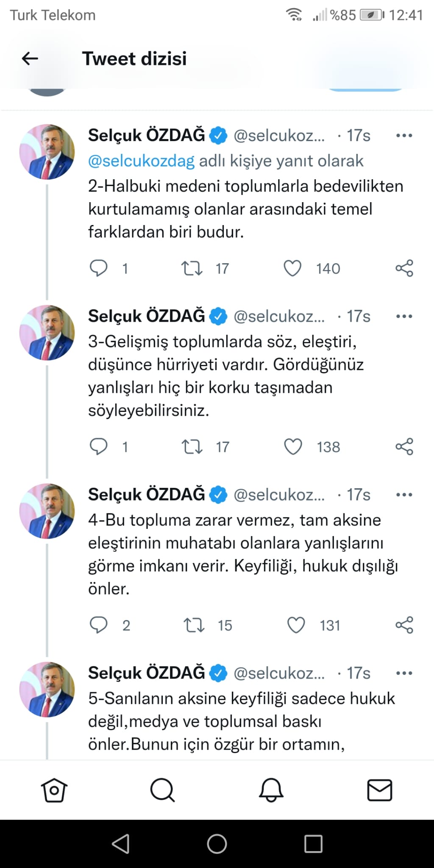Select the 'Tweet dizisi' title bar
Screen dimensions: 434x868
click(135, 58)
